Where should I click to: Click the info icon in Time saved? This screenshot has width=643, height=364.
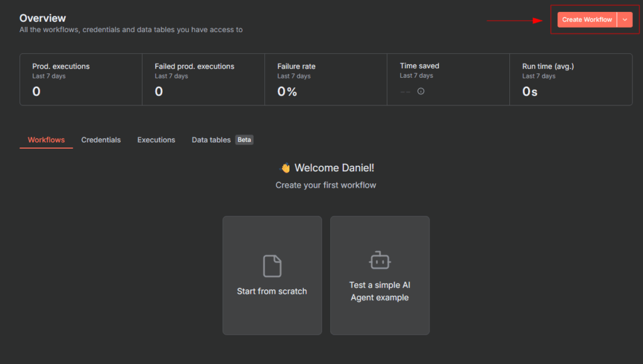click(x=421, y=91)
